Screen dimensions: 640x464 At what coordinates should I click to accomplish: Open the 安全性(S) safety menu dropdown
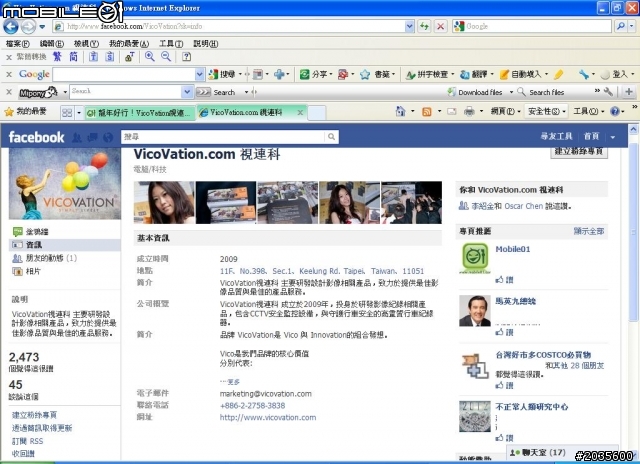click(x=547, y=111)
